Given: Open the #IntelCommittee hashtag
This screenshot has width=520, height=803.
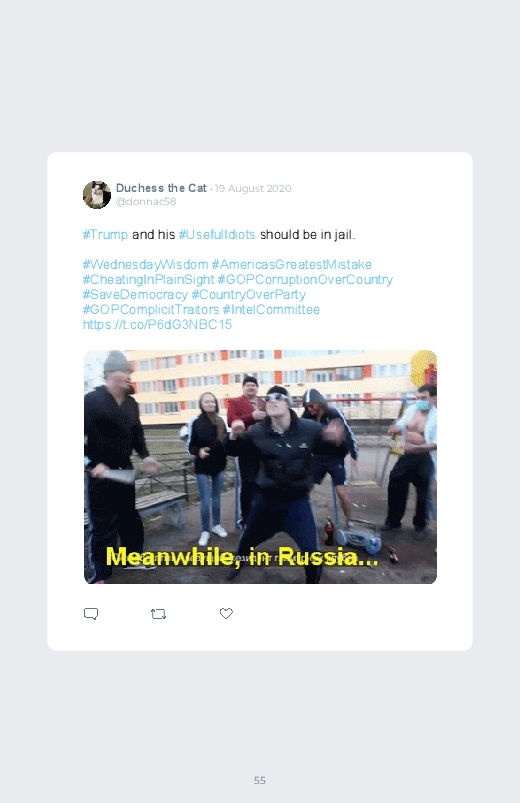Looking at the screenshot, I should click(271, 309).
